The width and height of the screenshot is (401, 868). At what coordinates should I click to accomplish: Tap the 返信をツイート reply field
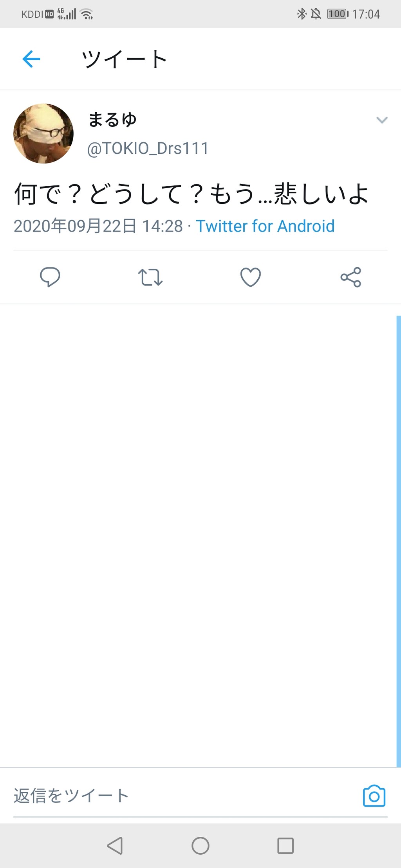[157, 796]
